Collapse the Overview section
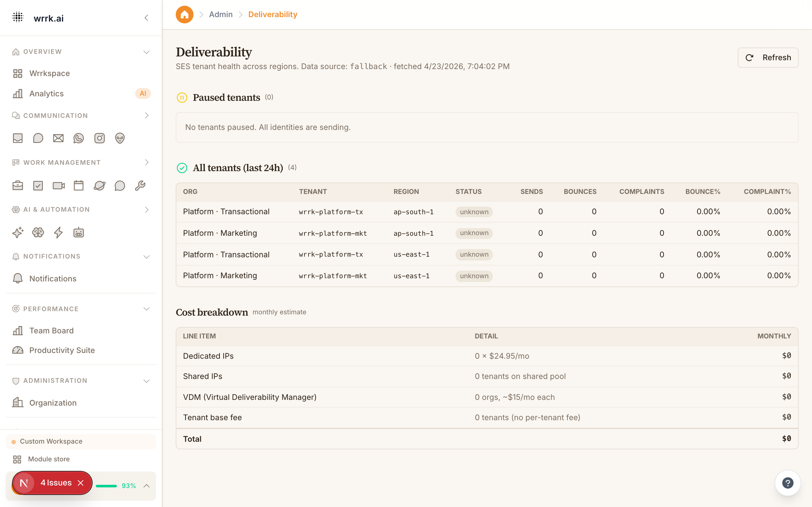 pyautogui.click(x=146, y=52)
